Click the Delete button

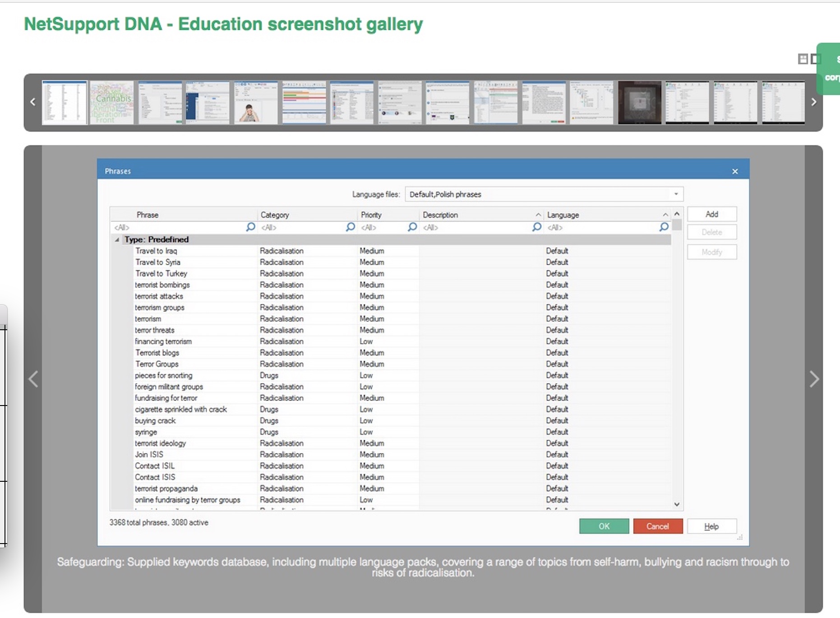tap(712, 232)
